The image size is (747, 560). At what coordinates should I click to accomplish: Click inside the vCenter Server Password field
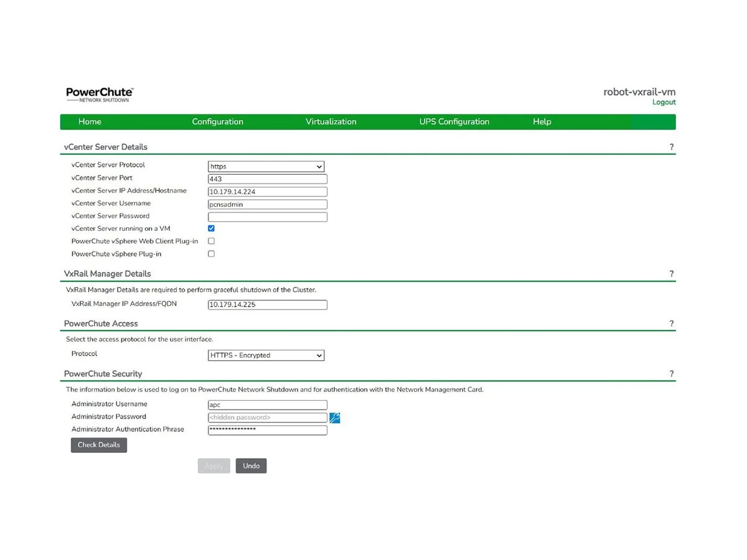(x=267, y=216)
